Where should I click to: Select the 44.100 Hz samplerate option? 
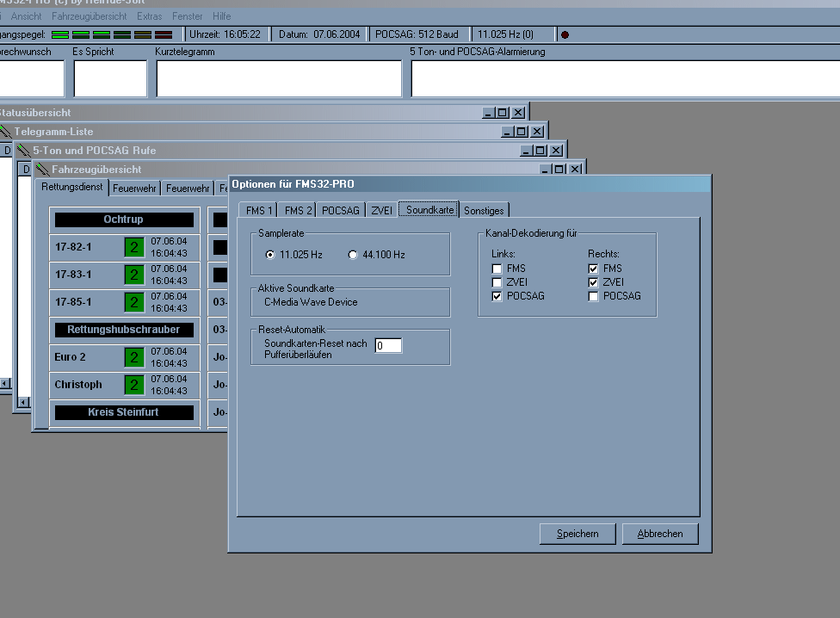tap(353, 255)
